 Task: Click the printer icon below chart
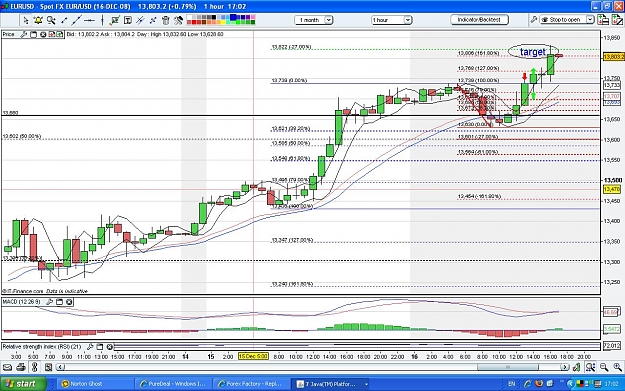coord(21,367)
